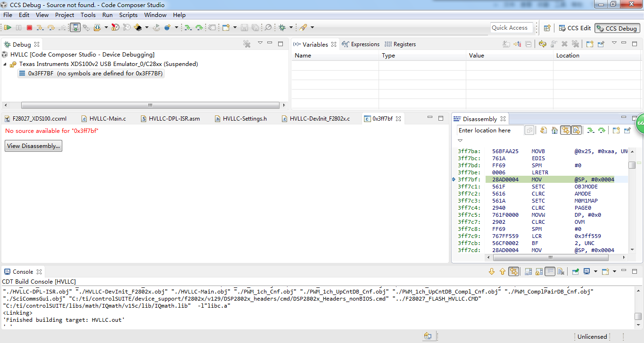Image resolution: width=644 pixels, height=343 pixels.
Task: Open the File menu
Action: (8, 15)
